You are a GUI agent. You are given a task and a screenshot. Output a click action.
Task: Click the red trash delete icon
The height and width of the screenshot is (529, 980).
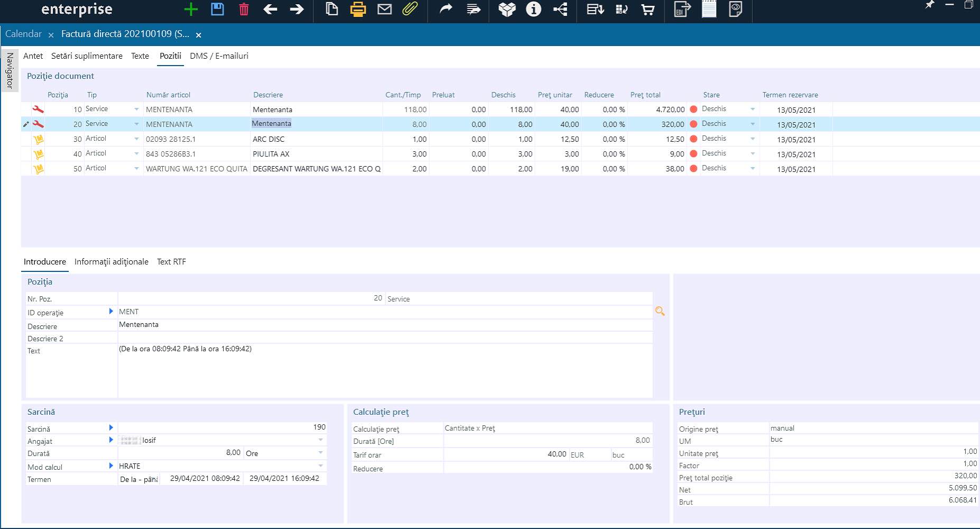[x=244, y=10]
